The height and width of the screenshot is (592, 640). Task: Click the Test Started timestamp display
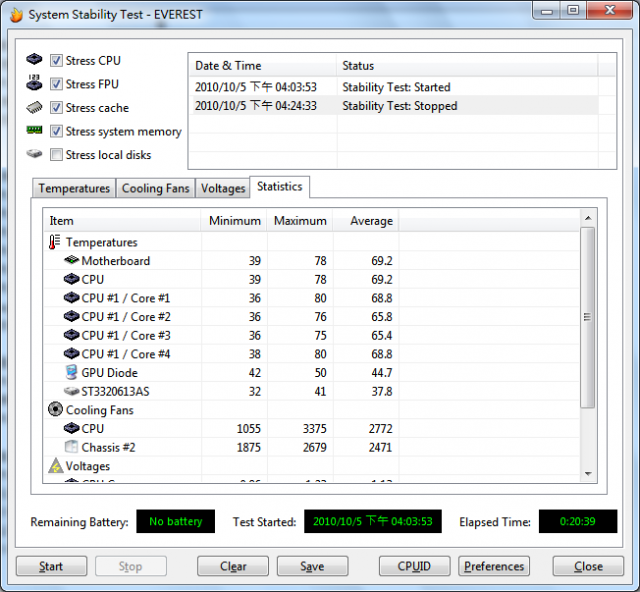click(373, 521)
